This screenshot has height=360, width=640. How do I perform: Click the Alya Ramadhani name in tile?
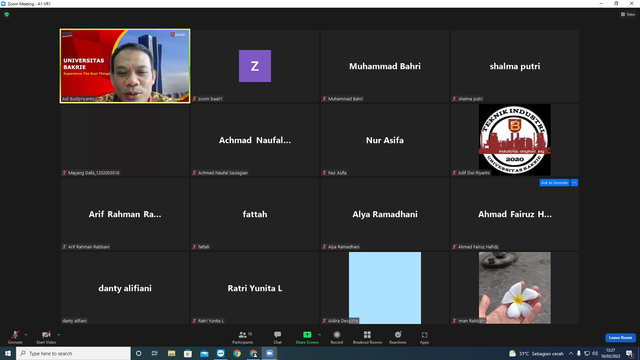pyautogui.click(x=385, y=214)
